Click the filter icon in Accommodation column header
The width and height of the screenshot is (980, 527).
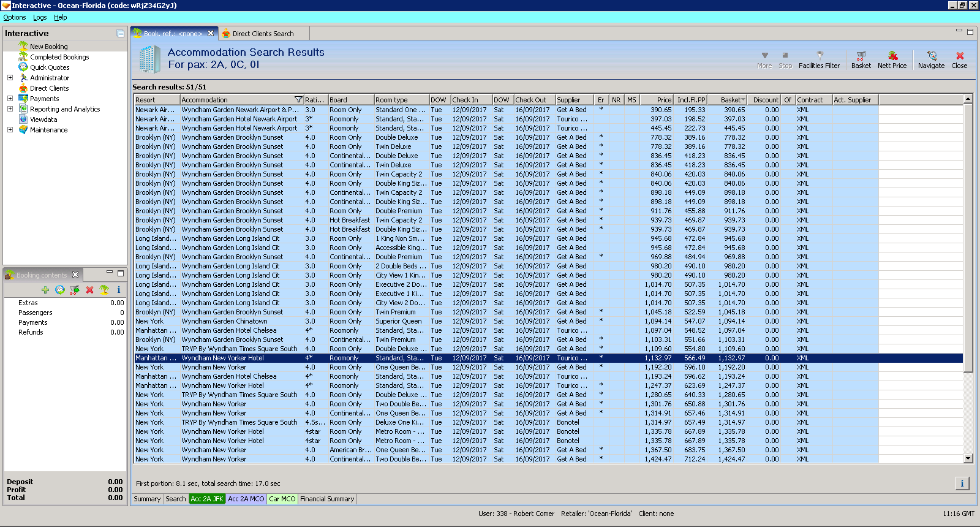pos(298,100)
